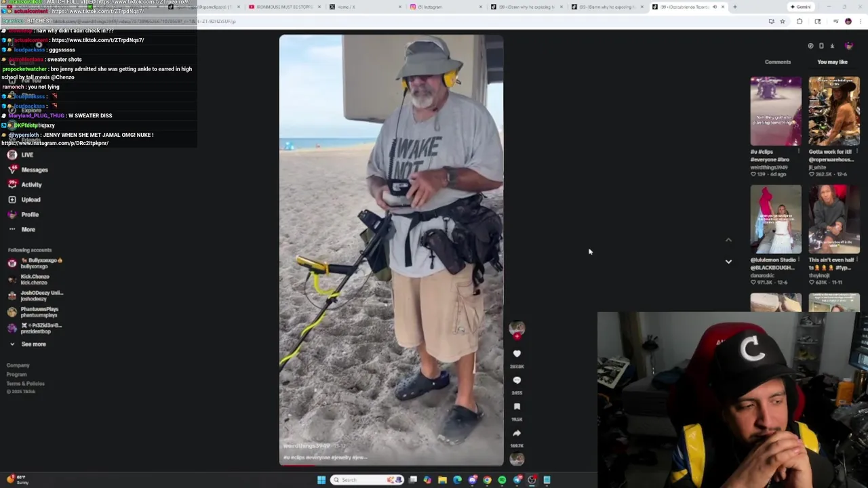Open options for lululemon Studio card
This screenshot has width=868, height=488.
click(799, 260)
